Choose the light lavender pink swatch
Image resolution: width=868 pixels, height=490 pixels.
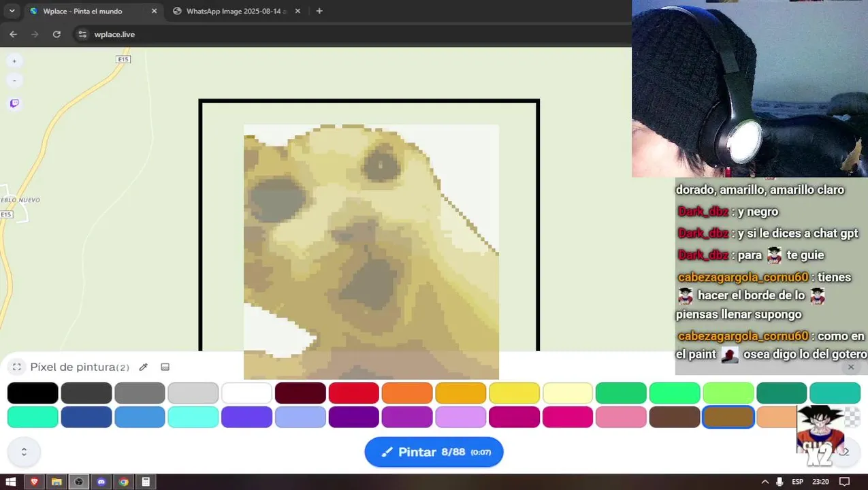point(461,416)
